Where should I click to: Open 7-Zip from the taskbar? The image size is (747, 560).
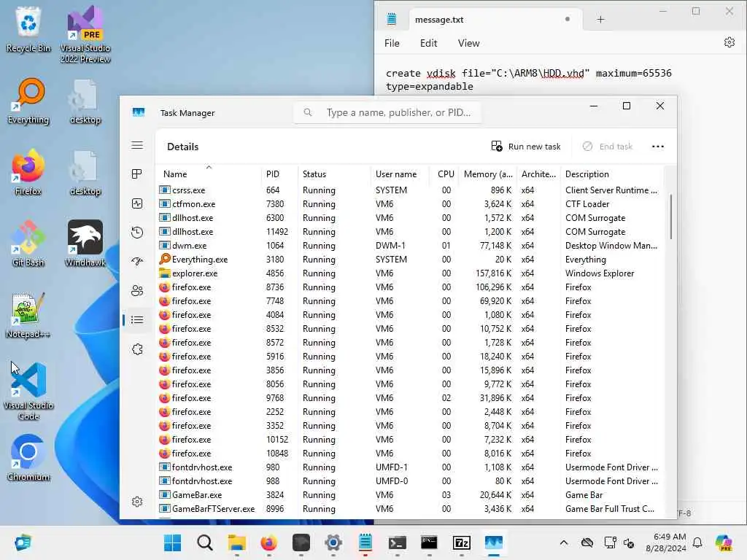pos(461,542)
